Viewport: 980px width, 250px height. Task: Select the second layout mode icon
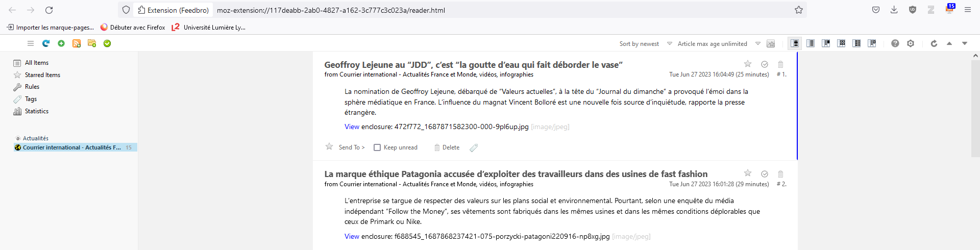click(811, 43)
